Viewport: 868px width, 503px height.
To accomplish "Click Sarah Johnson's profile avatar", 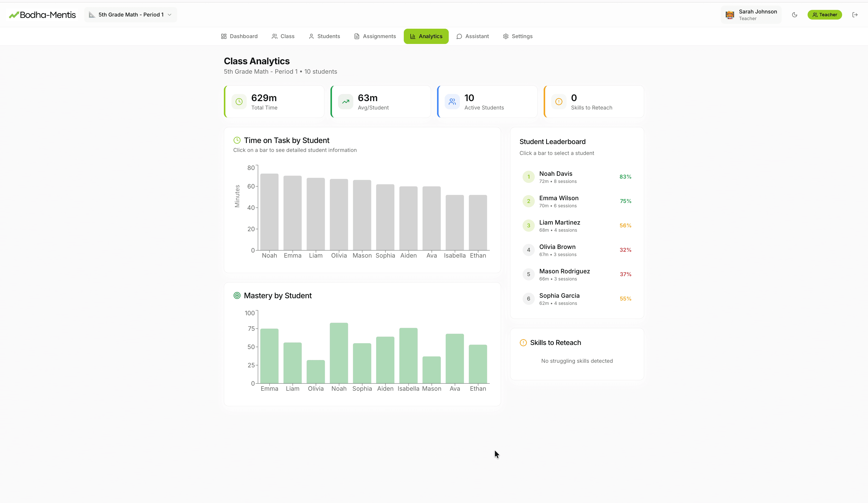I will [x=729, y=14].
